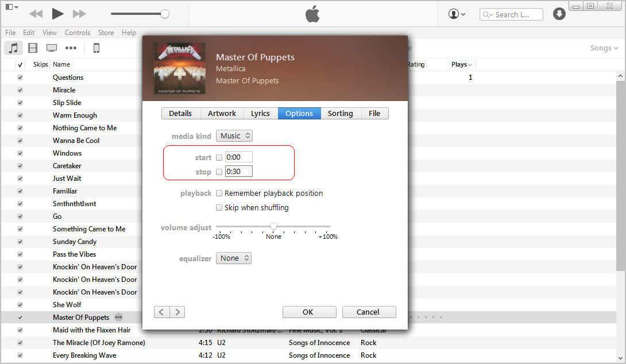626x364 pixels.
Task: Click the Plays column sort arrow
Action: [470, 65]
